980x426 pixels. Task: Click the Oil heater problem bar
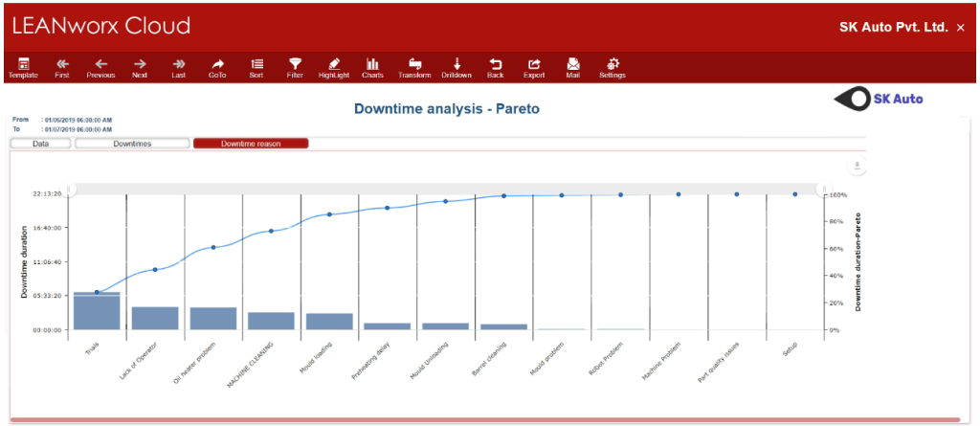click(213, 319)
